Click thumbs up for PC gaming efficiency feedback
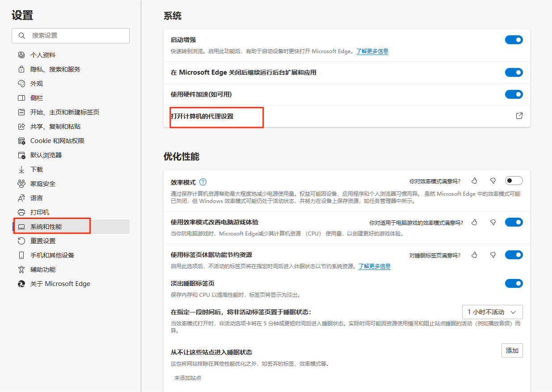 [x=474, y=222]
